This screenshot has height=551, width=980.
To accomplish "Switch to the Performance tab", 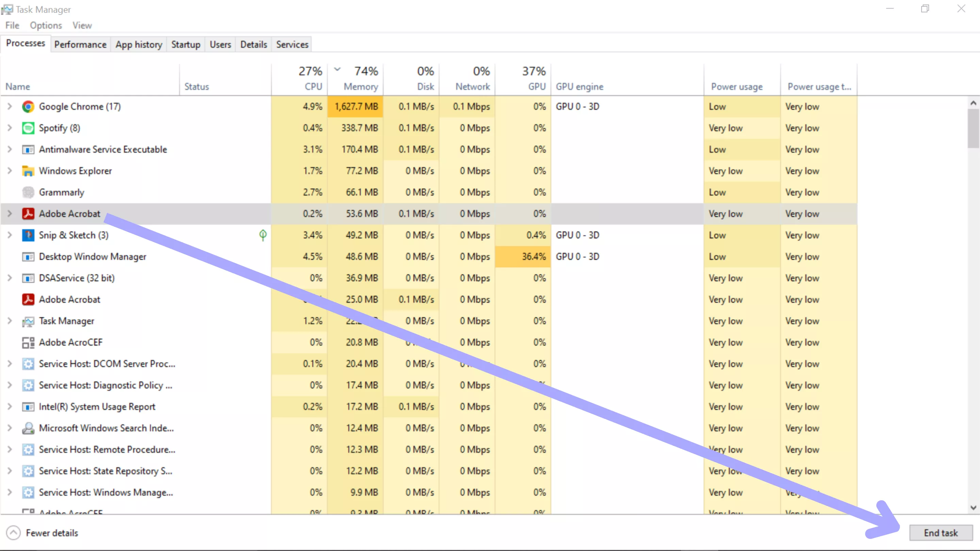I will (x=80, y=44).
